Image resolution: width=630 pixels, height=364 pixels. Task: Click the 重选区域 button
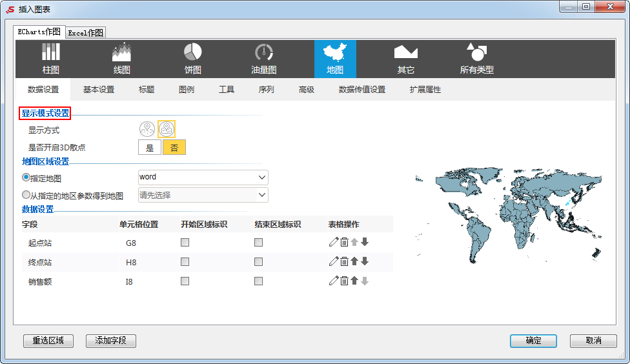point(48,341)
